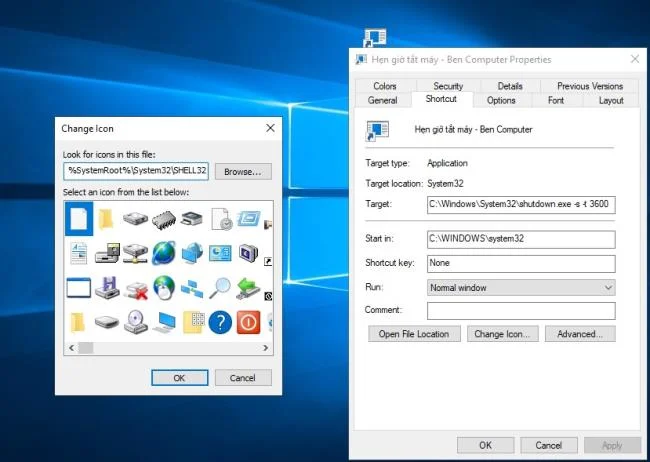Open the Layout tab

tap(611, 100)
